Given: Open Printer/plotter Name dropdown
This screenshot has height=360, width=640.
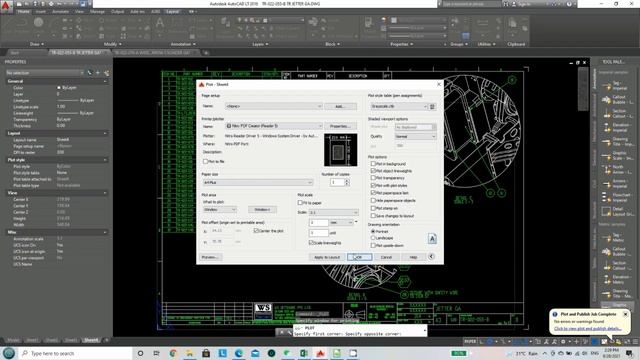Looking at the screenshot, I should tap(273, 126).
